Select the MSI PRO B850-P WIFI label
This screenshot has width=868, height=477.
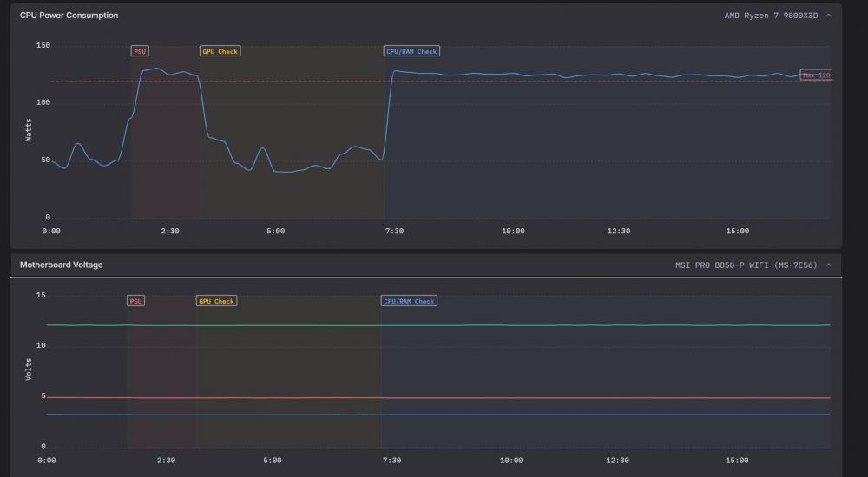coord(746,265)
